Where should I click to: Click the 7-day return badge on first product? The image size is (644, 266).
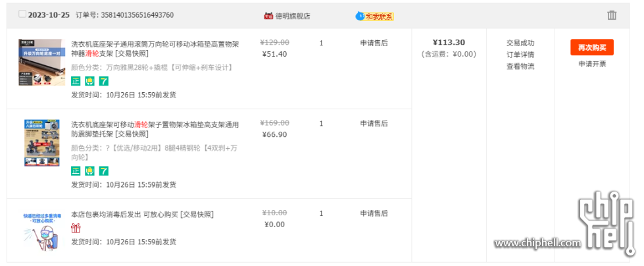pos(103,81)
